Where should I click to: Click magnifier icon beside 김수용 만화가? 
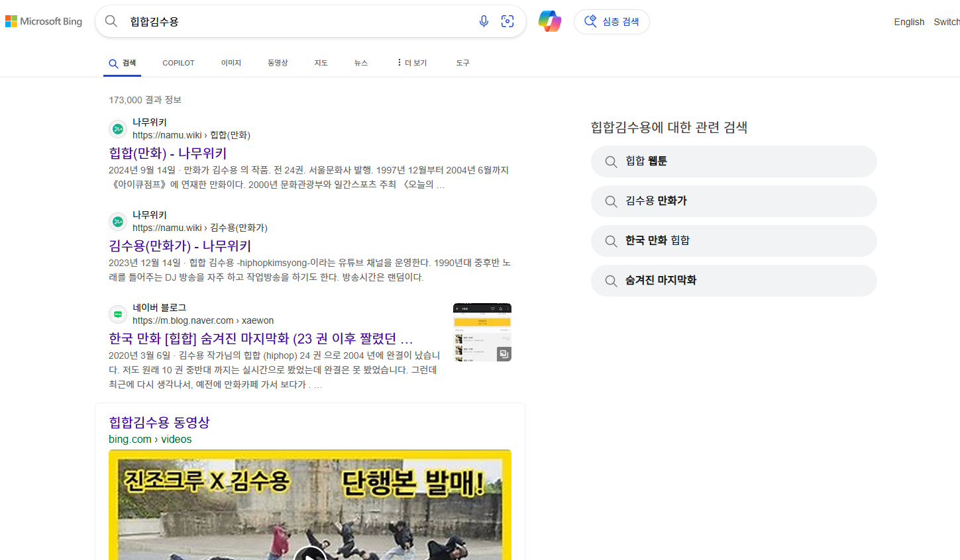click(x=611, y=201)
